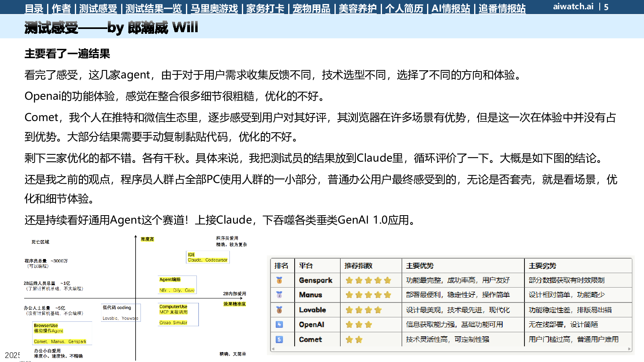Select the 测试感受 navigation tab

click(98, 8)
